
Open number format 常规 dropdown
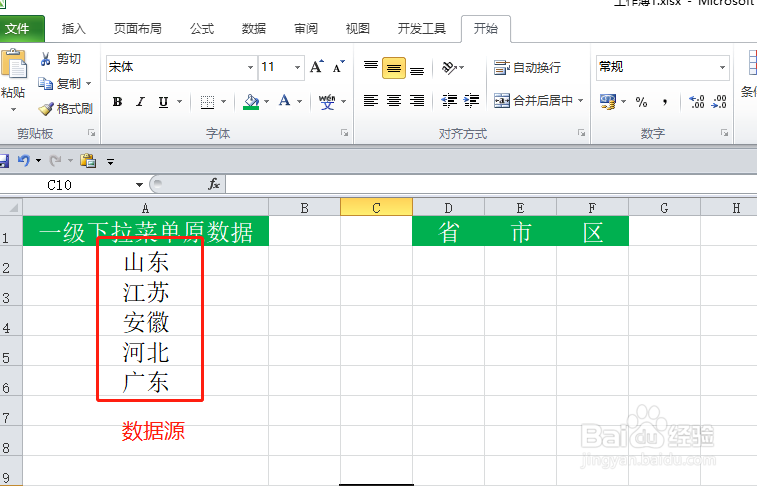(x=722, y=68)
